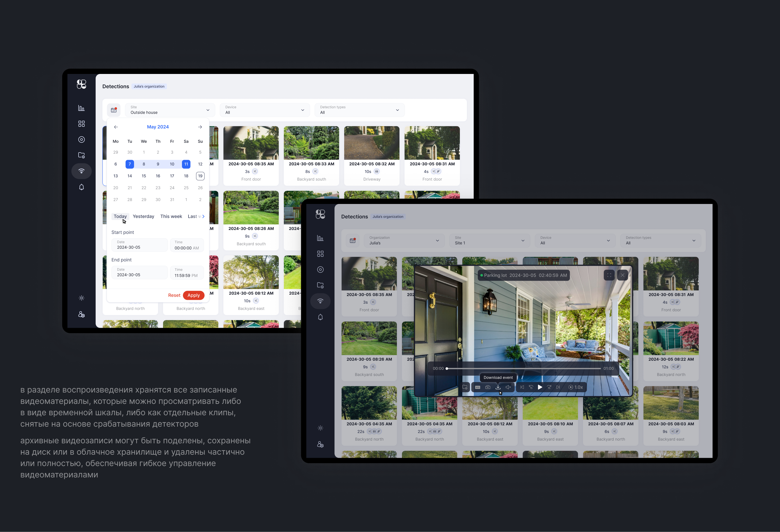The image size is (780, 532).
Task: Click the Download event icon in player
Action: point(498,387)
